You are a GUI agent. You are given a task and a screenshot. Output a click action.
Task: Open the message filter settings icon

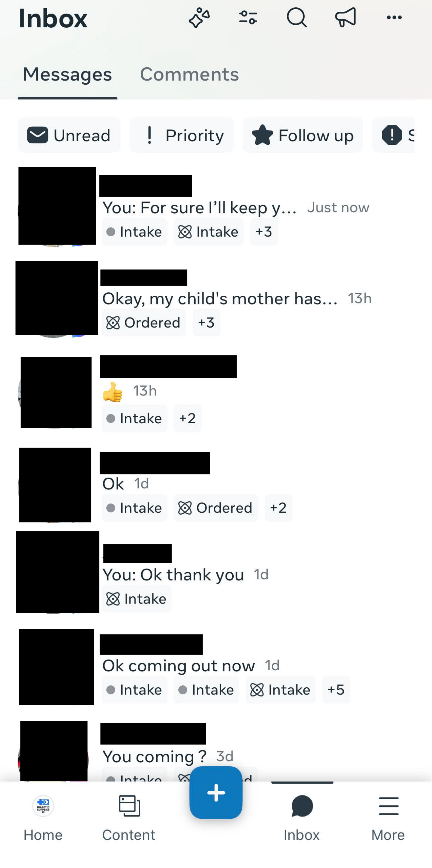[248, 18]
